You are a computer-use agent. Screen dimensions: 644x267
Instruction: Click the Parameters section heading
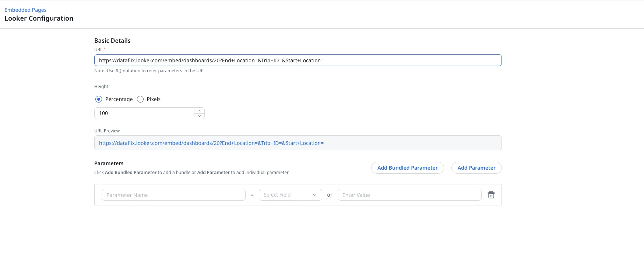(x=109, y=163)
